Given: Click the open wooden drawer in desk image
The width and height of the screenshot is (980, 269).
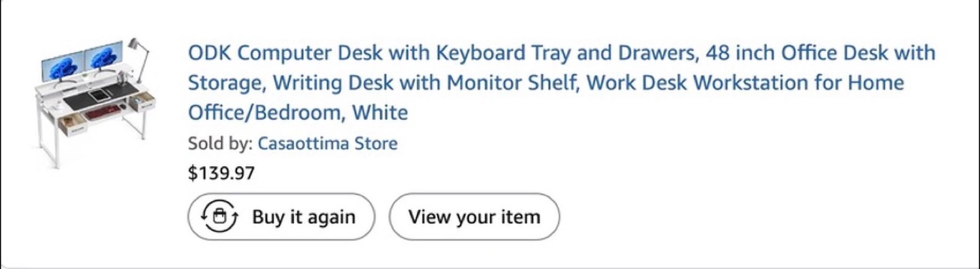Looking at the screenshot, I should (71, 125).
